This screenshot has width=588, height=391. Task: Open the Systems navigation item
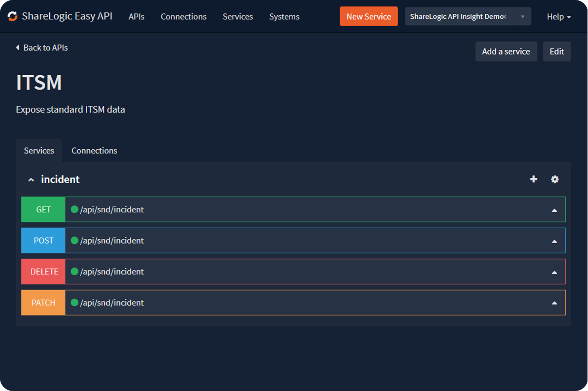click(284, 17)
